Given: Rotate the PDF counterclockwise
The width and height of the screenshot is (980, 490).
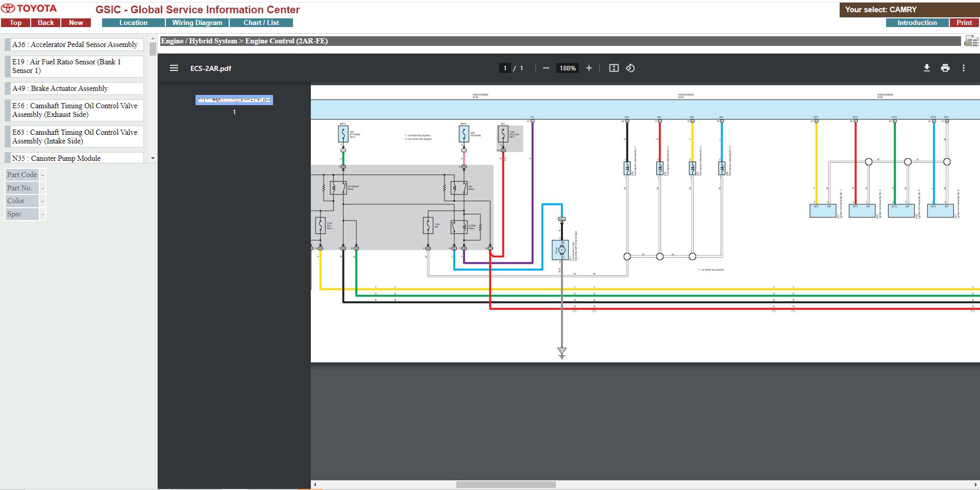Looking at the screenshot, I should click(x=630, y=68).
